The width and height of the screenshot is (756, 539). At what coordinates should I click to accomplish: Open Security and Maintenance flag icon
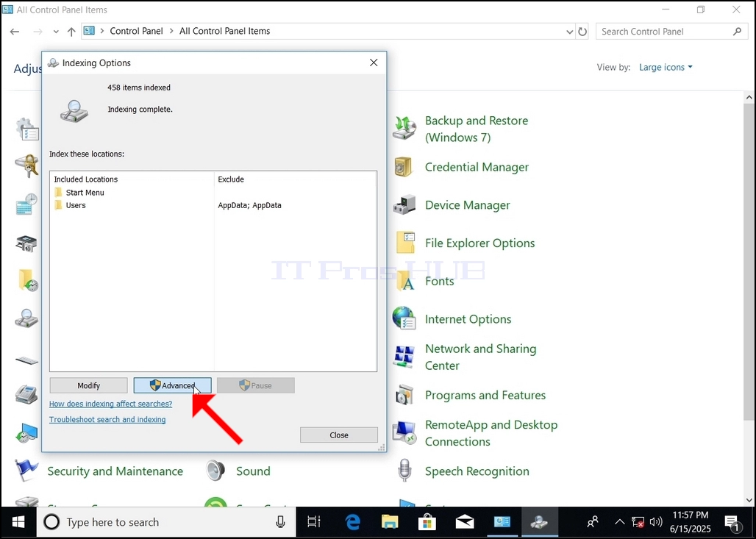tap(26, 471)
